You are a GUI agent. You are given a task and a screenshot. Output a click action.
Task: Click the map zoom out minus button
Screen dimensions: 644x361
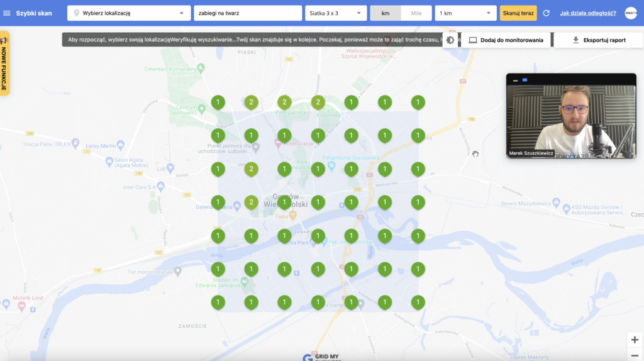(x=634, y=355)
